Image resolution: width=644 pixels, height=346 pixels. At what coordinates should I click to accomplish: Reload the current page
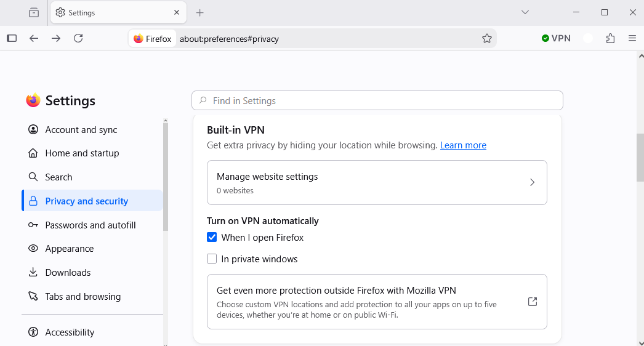point(78,38)
